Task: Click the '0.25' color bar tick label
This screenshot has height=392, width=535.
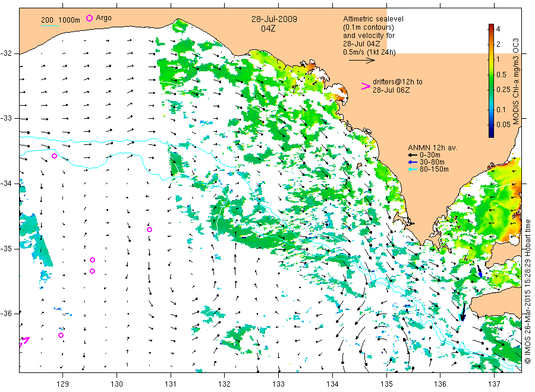Action: coord(503,89)
